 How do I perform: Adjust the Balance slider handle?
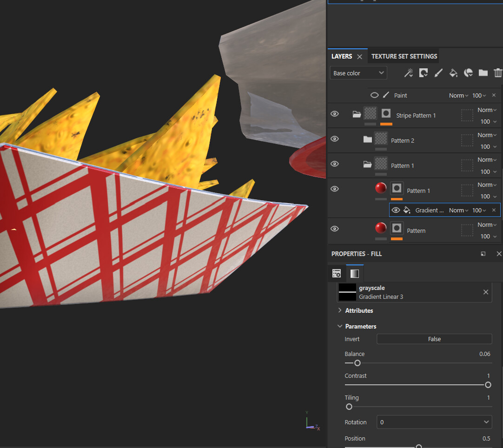tap(357, 363)
